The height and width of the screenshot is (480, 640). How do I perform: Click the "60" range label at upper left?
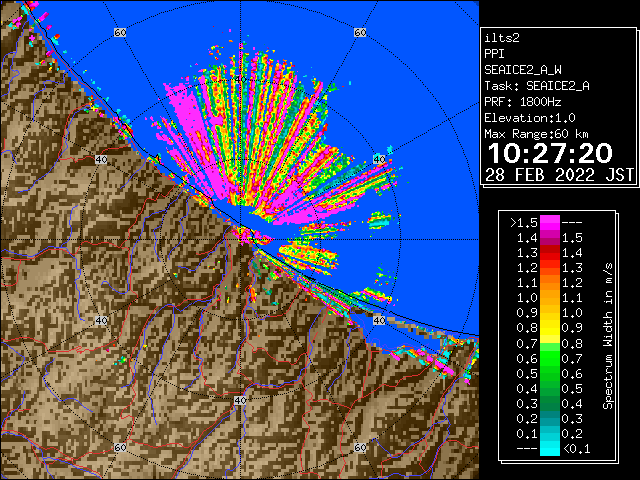click(120, 32)
